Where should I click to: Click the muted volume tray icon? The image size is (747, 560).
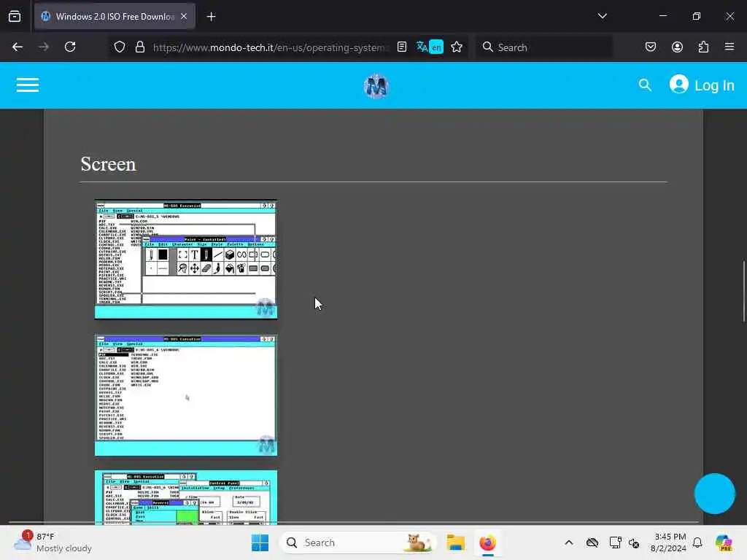(634, 542)
